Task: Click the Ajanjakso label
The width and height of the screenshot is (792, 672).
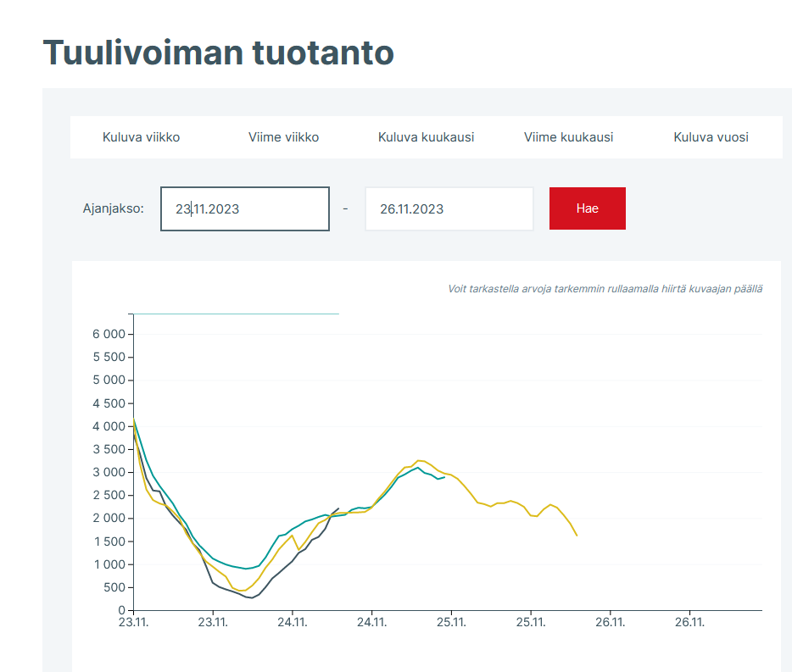Action: click(114, 208)
